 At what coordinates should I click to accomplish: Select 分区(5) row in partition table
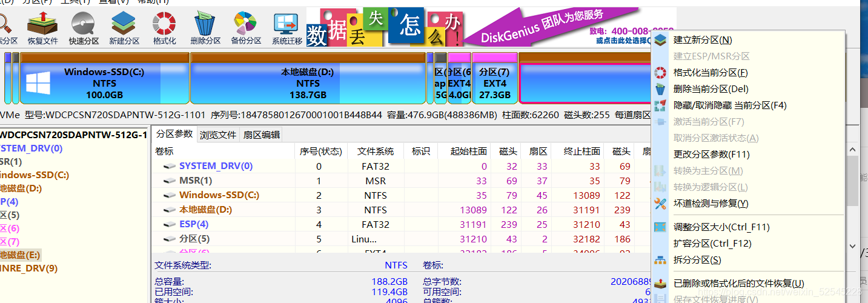coord(400,239)
